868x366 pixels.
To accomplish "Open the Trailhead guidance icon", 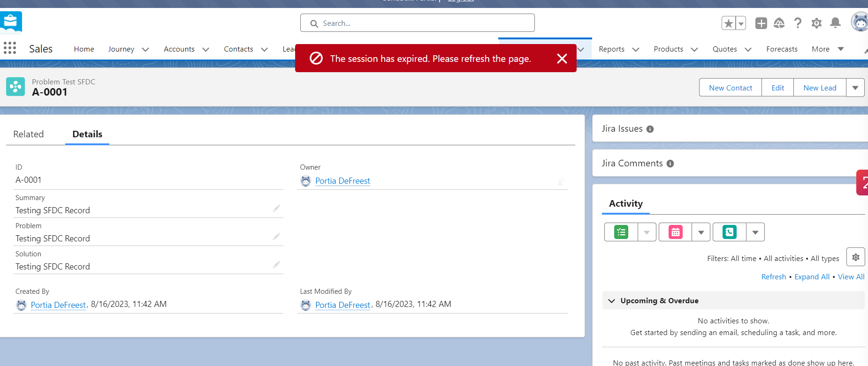I will click(x=779, y=23).
